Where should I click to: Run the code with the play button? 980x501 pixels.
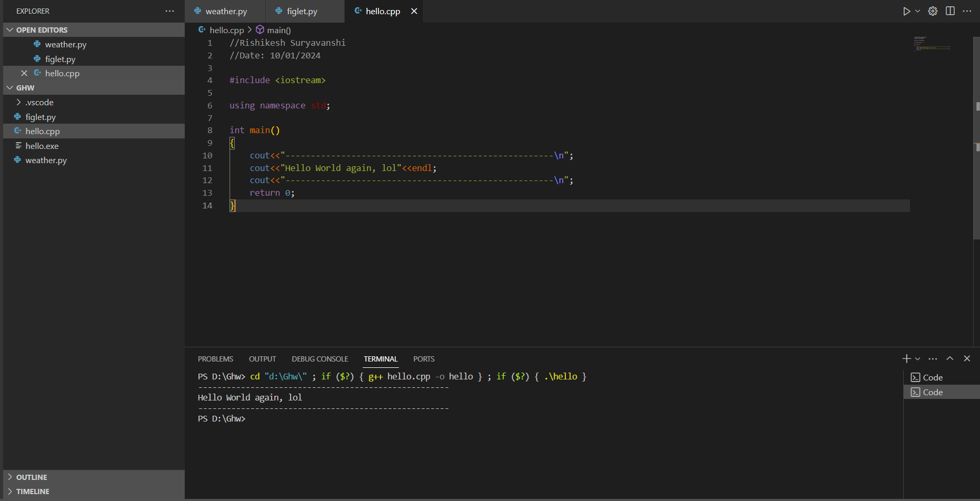click(906, 11)
